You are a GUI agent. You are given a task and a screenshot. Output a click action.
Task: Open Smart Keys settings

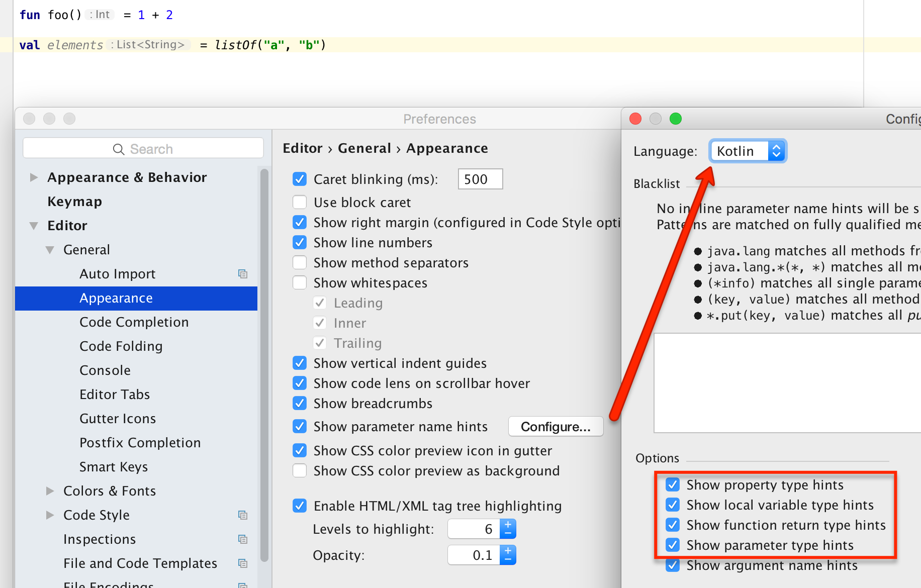[x=114, y=467]
